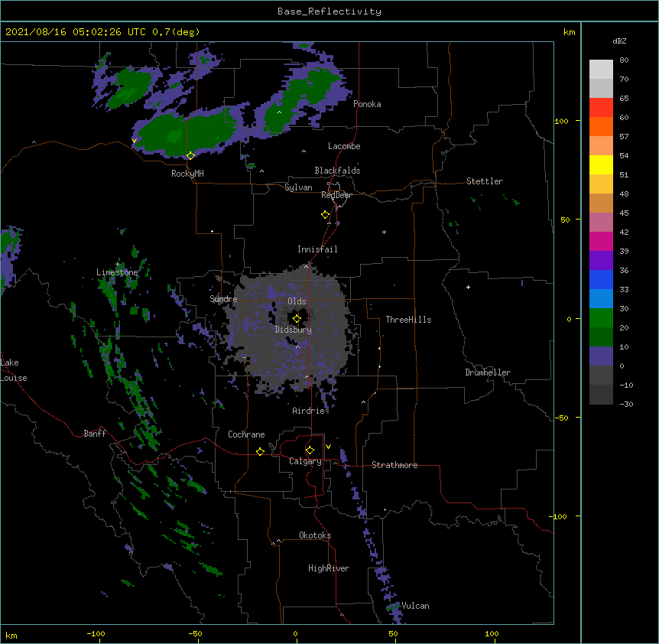The width and height of the screenshot is (659, 644).
Task: Click the magenta 39-42 dBZ legend swatch
Action: (x=601, y=241)
